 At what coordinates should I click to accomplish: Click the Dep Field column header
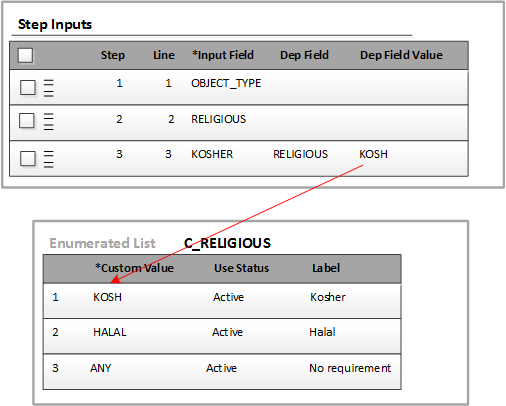(304, 55)
